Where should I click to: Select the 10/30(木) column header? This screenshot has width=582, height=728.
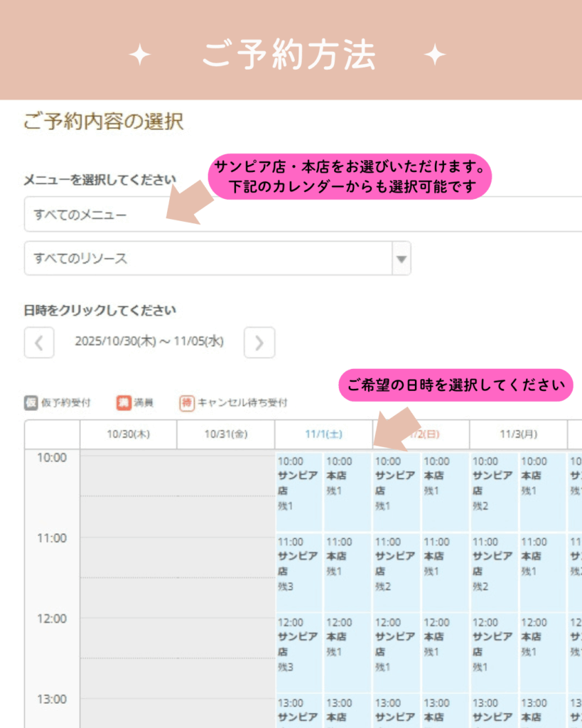[128, 434]
